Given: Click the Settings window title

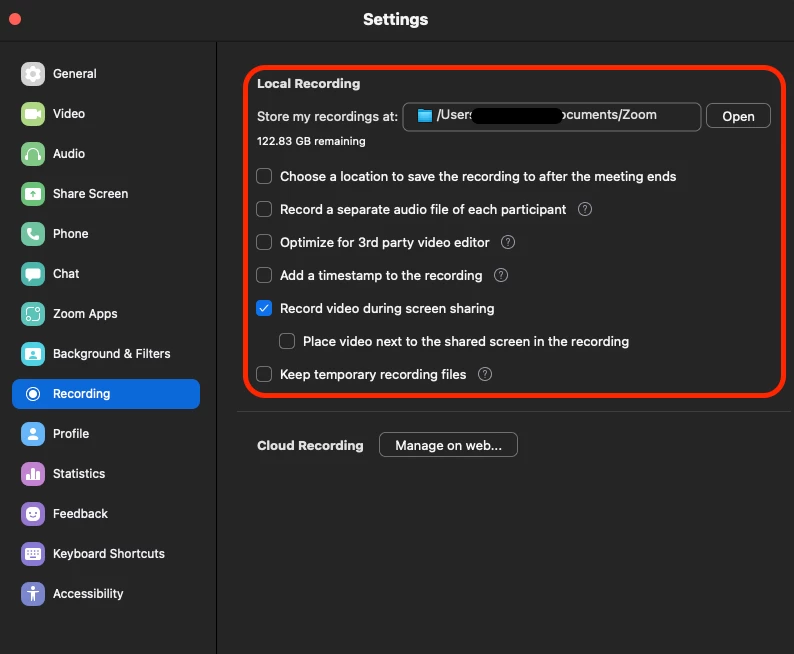Looking at the screenshot, I should tap(395, 19).
